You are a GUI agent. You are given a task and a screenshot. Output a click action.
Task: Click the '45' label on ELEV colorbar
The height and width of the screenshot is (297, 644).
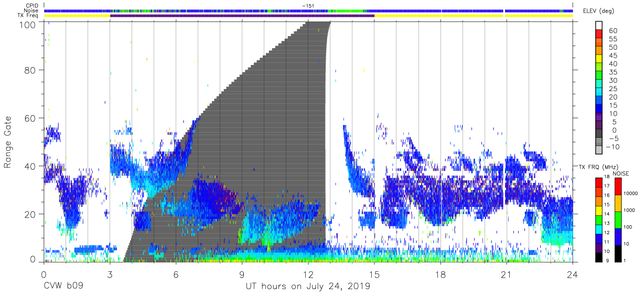(613, 56)
